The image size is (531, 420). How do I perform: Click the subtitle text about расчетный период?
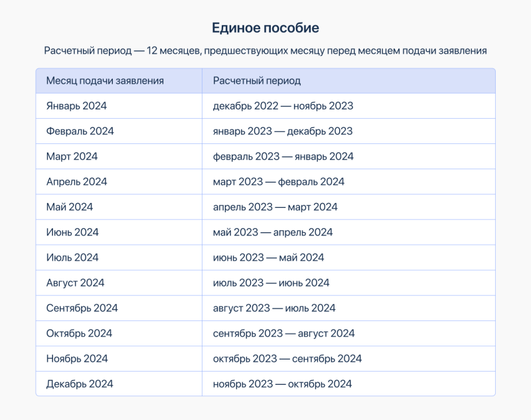(x=265, y=51)
